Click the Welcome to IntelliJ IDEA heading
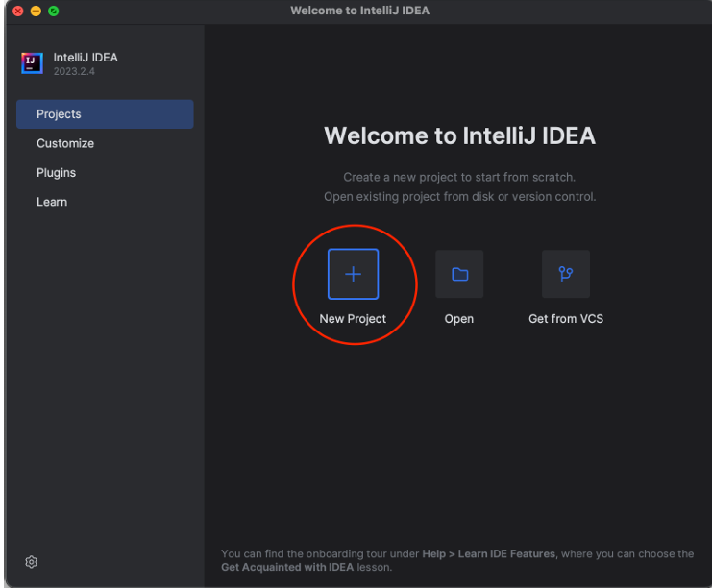The height and width of the screenshot is (588, 712). [459, 135]
